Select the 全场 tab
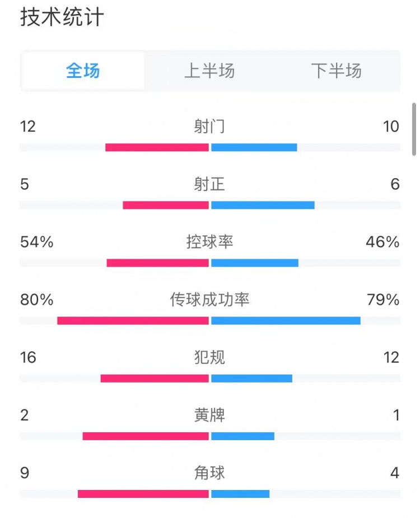The width and height of the screenshot is (420, 518). (x=83, y=71)
